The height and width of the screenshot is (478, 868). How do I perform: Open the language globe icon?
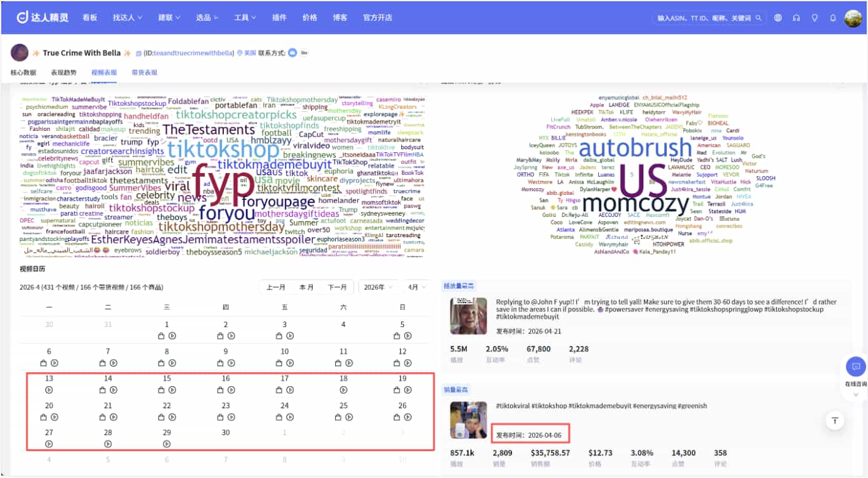(x=778, y=18)
